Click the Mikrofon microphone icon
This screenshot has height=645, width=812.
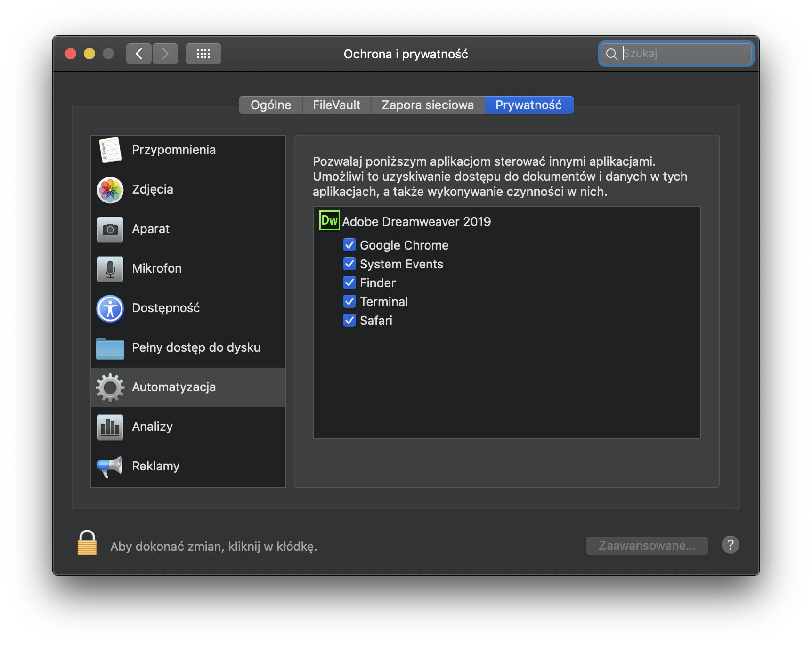tap(110, 269)
